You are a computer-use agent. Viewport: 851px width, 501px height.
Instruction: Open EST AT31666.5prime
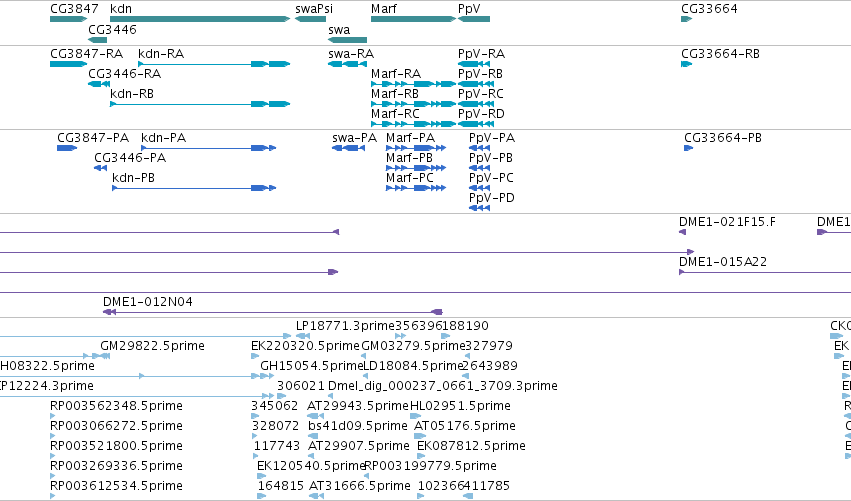[360, 486]
